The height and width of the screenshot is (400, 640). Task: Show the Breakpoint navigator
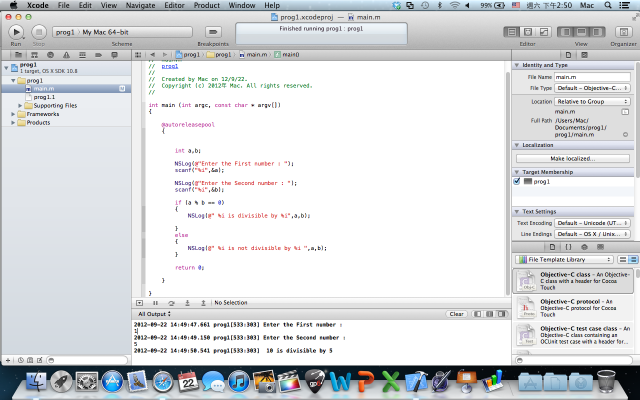click(98, 55)
